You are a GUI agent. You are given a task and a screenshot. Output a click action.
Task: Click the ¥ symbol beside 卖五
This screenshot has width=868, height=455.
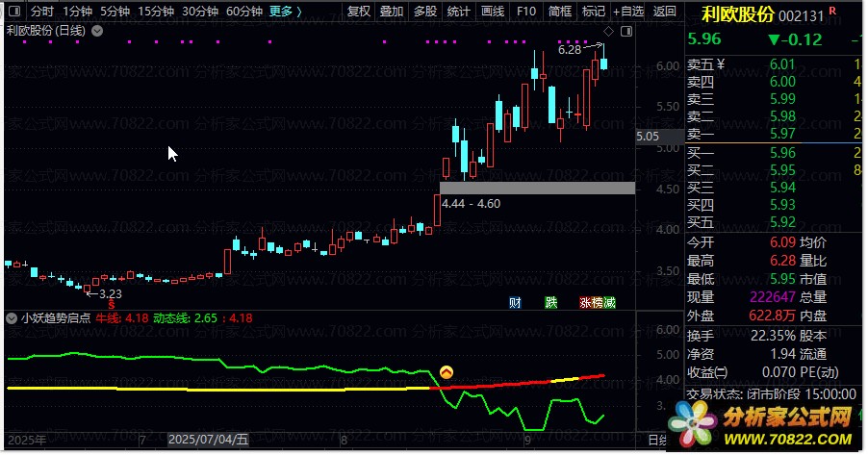[720, 64]
